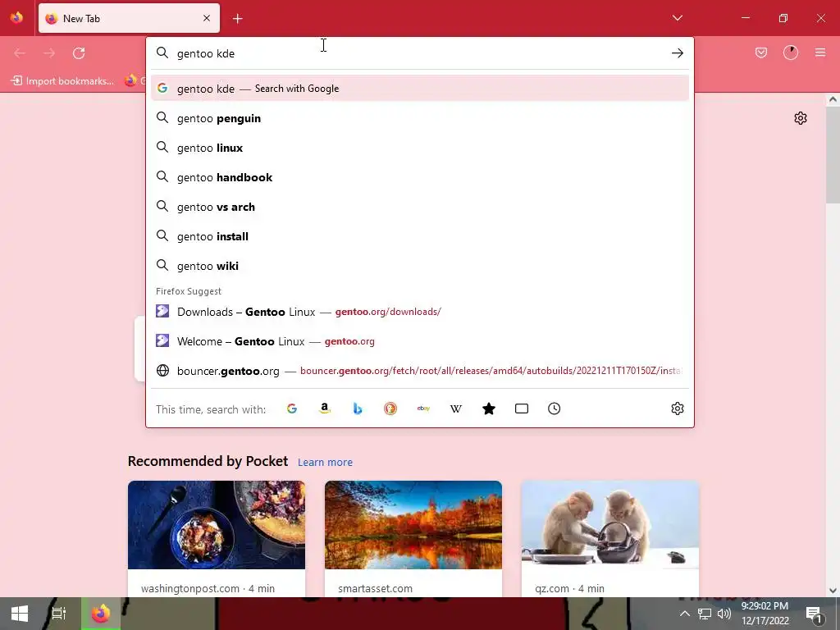840x630 pixels.
Task: Reload the current page
Action: coord(79,53)
